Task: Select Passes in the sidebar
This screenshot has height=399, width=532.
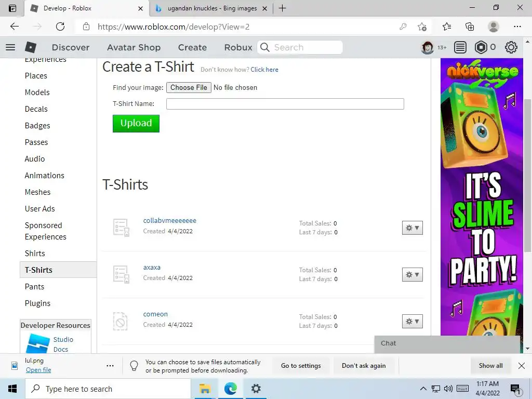Action: (36, 142)
